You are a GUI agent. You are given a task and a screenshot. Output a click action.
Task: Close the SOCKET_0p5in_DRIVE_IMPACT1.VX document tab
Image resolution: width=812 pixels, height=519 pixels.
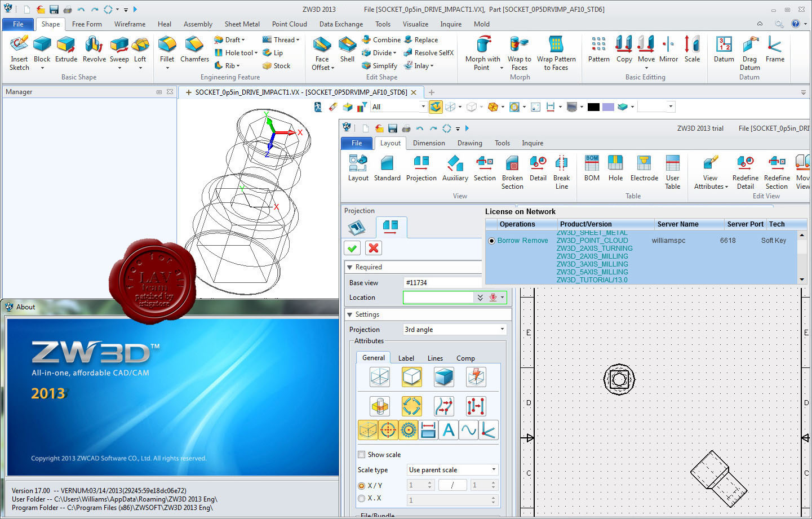point(414,92)
